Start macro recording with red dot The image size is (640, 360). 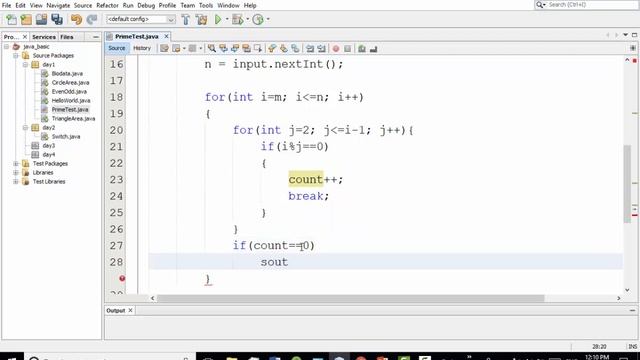(x=336, y=49)
